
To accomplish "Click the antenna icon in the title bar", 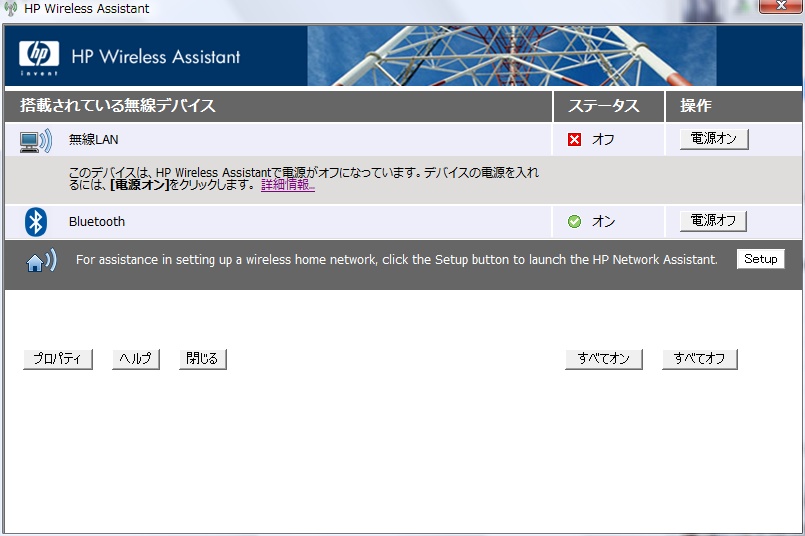I will point(10,8).
